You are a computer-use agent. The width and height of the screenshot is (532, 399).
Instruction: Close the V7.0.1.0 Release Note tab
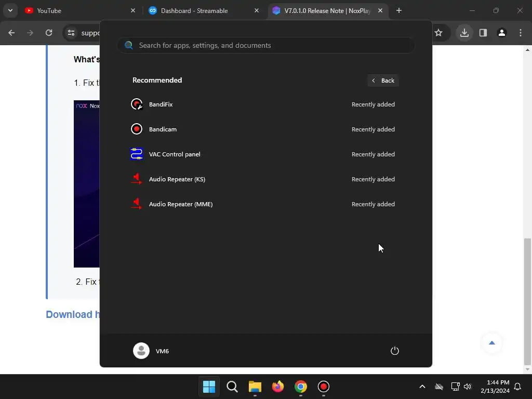380,10
